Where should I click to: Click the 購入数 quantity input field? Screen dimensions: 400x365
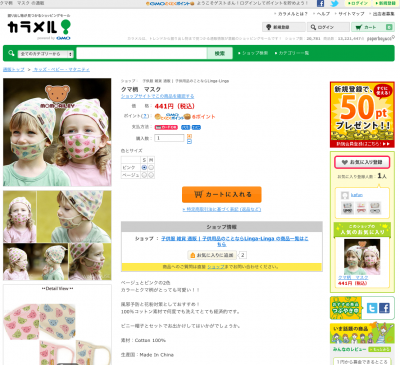(169, 138)
